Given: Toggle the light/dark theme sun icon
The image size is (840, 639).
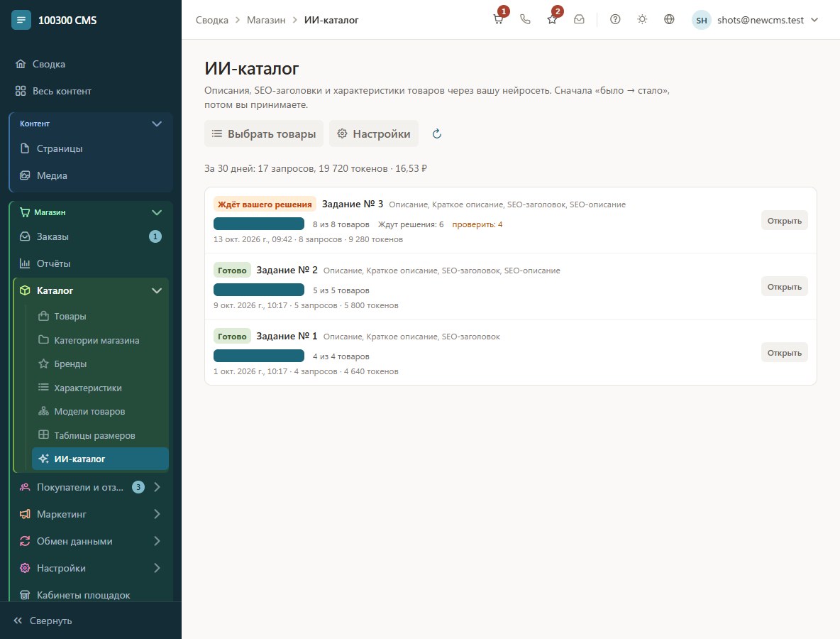Looking at the screenshot, I should pyautogui.click(x=642, y=20).
